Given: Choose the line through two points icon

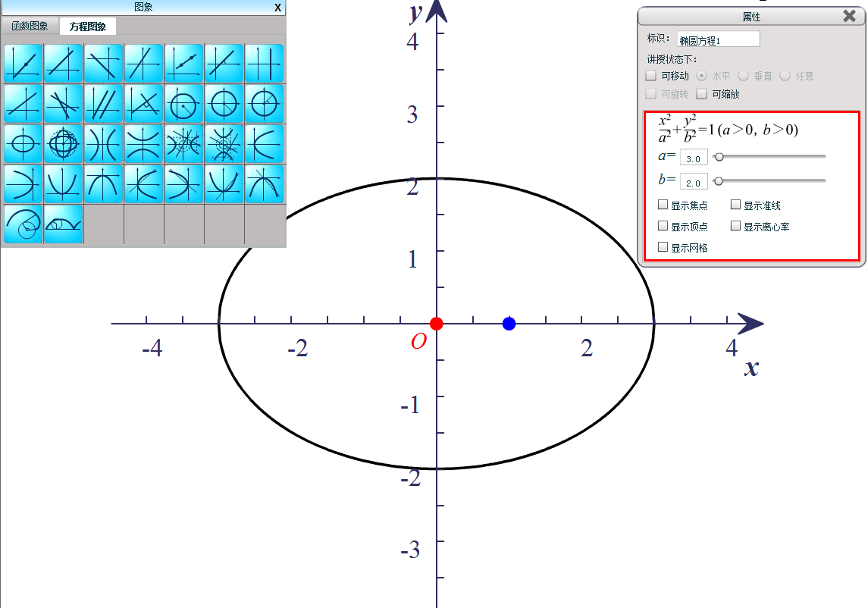Looking at the screenshot, I should (x=183, y=64).
